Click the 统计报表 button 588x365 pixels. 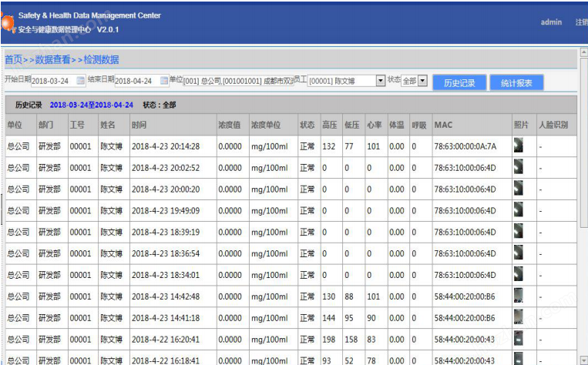pyautogui.click(x=516, y=82)
